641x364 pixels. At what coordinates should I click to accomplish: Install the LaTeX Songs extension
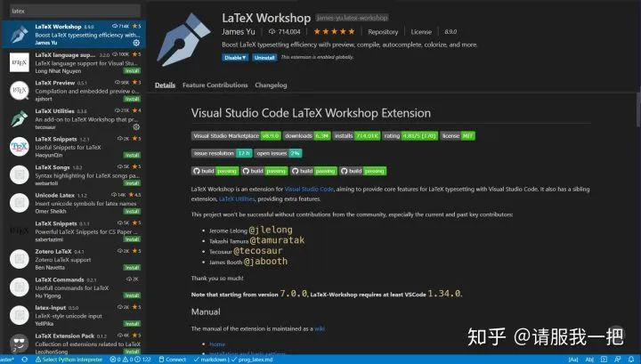pos(132,183)
